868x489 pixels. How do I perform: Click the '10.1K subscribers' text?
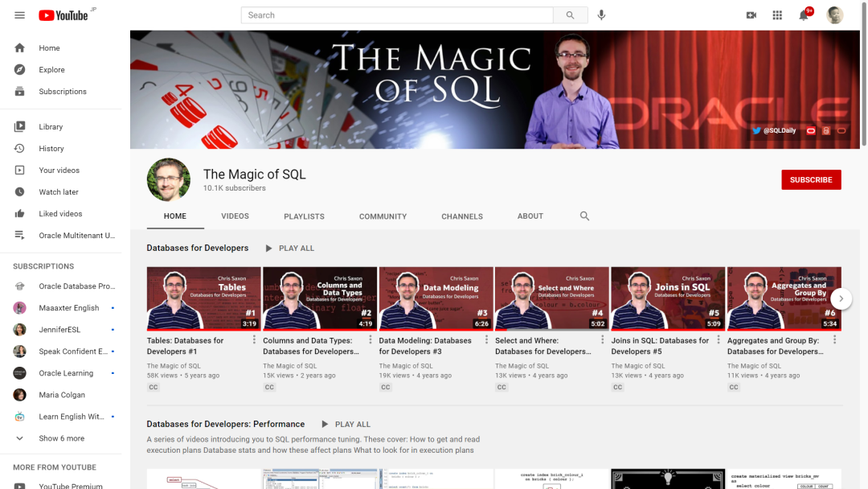(x=234, y=188)
